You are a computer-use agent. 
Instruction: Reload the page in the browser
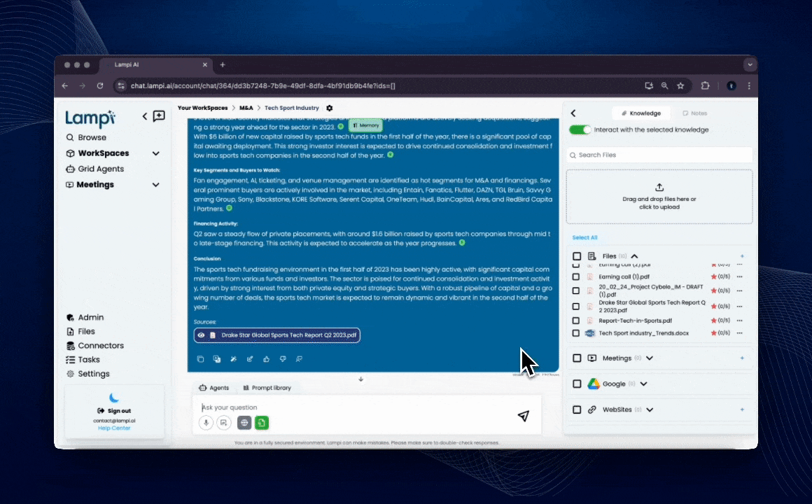(x=100, y=86)
